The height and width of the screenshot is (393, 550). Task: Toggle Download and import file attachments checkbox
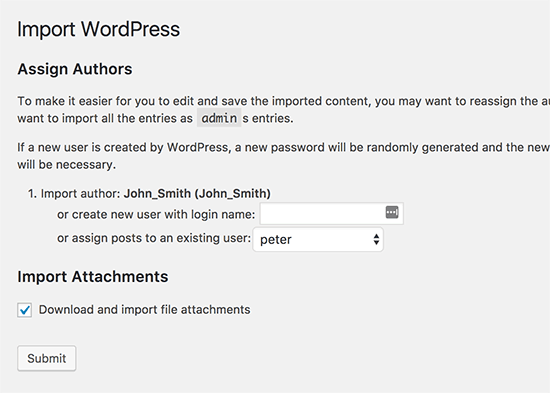[25, 310]
